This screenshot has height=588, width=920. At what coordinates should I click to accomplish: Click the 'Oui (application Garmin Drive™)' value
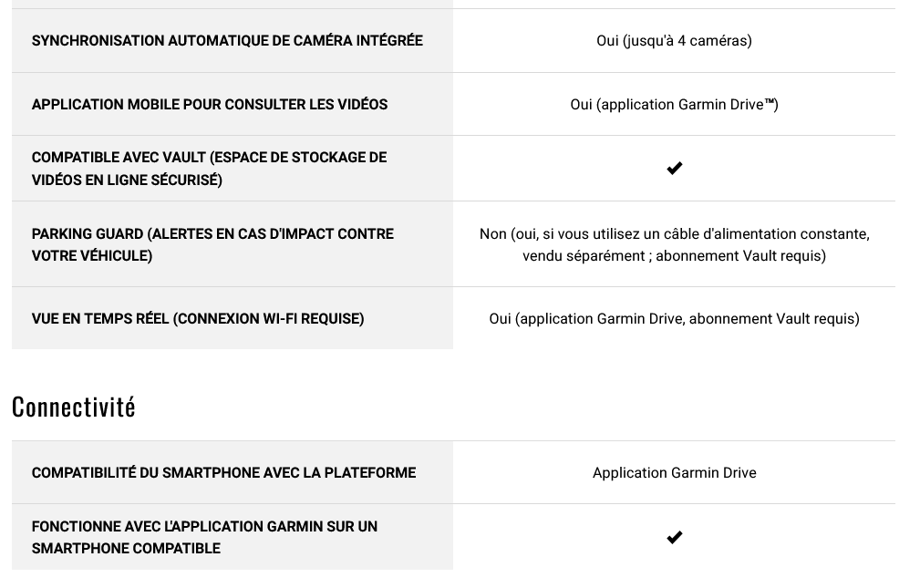[x=674, y=105]
